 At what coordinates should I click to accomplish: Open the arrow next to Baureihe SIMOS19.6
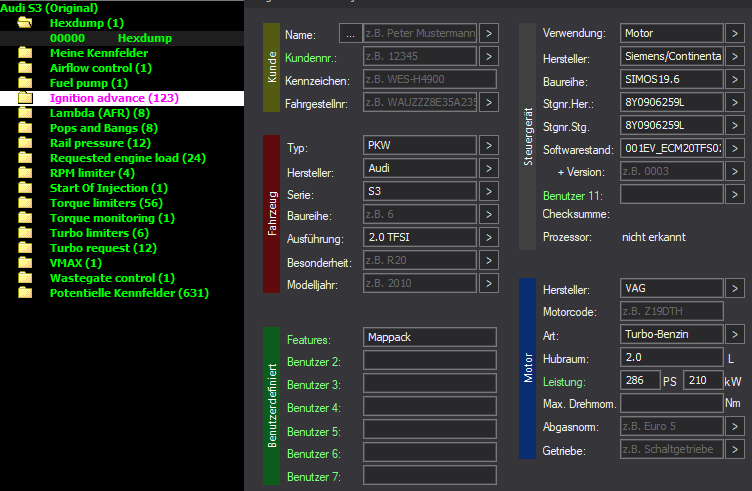(734, 79)
